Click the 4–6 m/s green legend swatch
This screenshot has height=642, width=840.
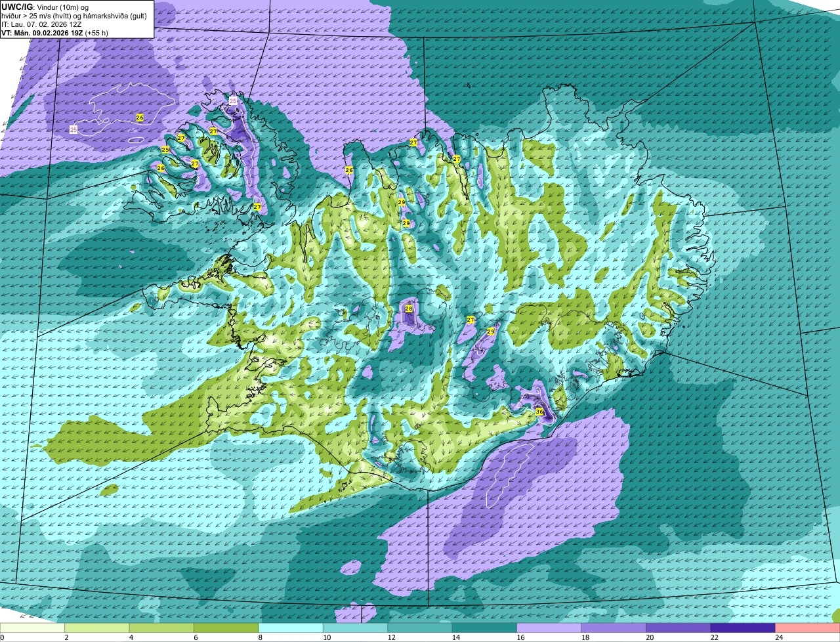pos(162,628)
